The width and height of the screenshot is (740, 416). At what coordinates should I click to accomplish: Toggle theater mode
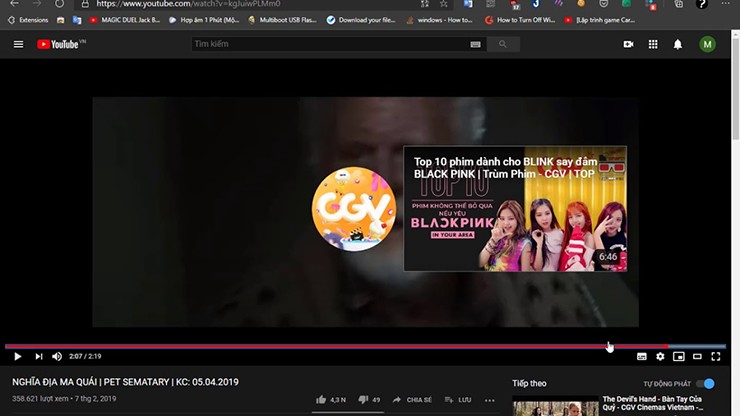(697, 357)
